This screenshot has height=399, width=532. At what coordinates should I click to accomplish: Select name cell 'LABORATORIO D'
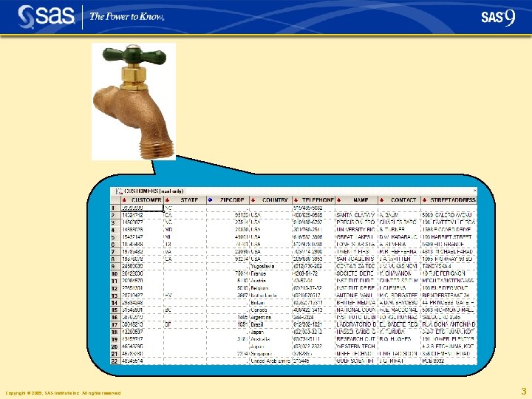point(356,324)
